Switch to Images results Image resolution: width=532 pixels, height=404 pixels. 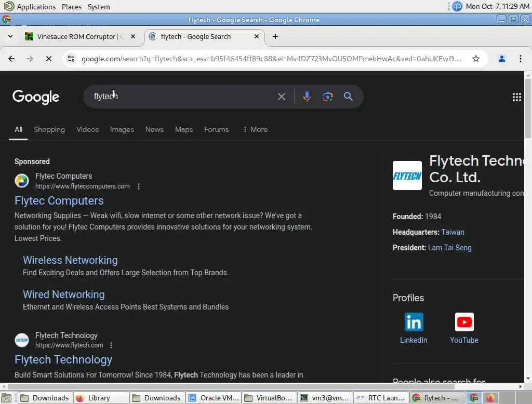(122, 130)
